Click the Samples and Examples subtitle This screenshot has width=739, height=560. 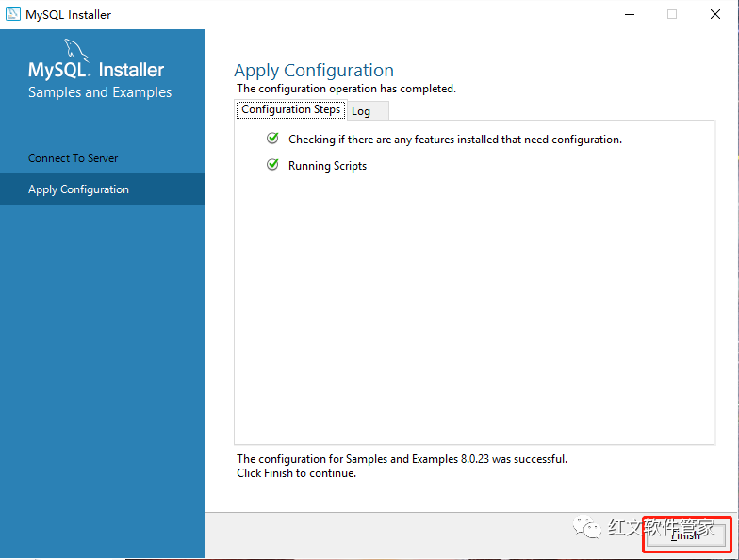click(100, 92)
